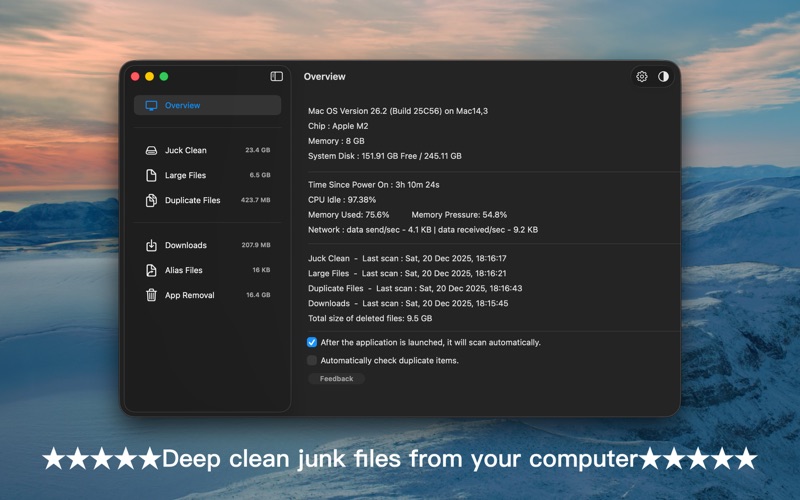Maximize the window with green button

coord(164,77)
